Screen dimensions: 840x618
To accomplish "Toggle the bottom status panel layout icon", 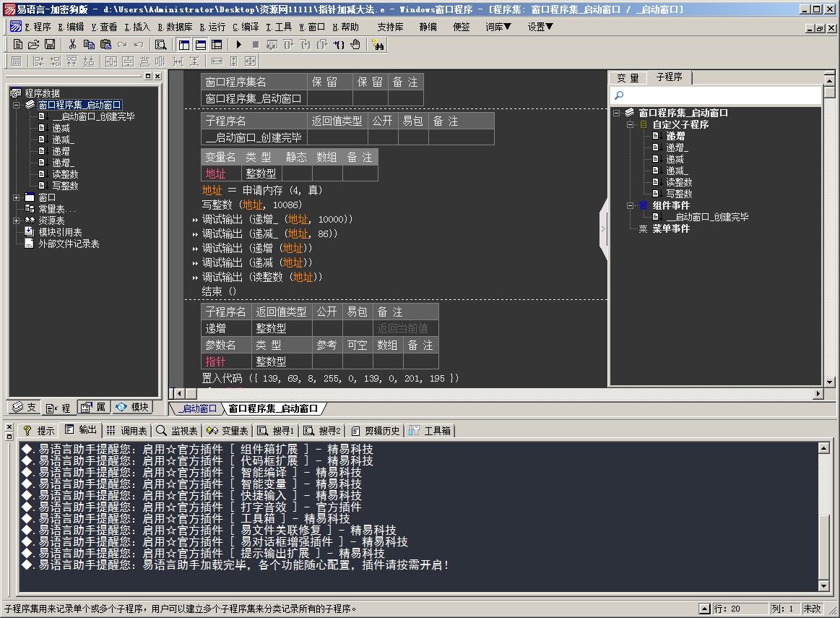I will [200, 45].
